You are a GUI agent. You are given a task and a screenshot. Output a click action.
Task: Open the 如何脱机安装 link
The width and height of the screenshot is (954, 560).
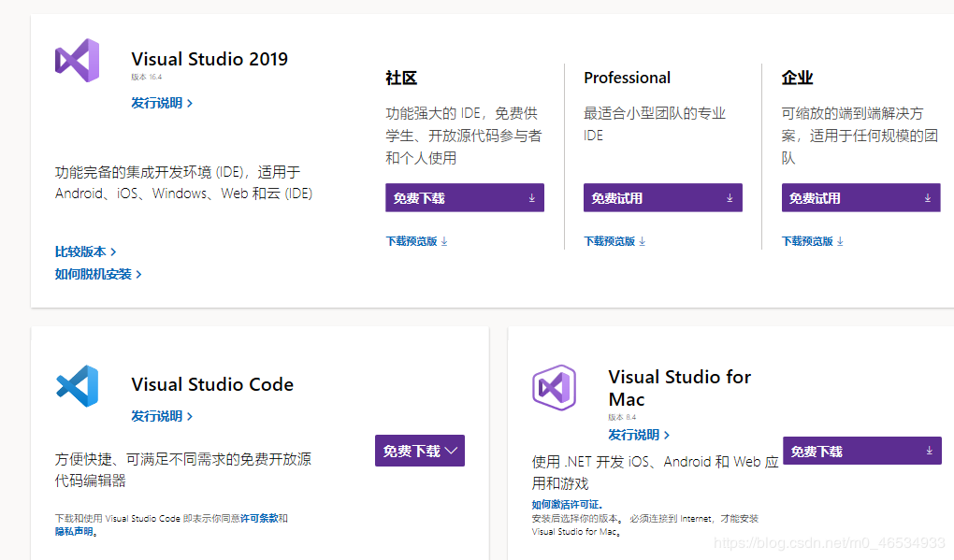(x=94, y=274)
